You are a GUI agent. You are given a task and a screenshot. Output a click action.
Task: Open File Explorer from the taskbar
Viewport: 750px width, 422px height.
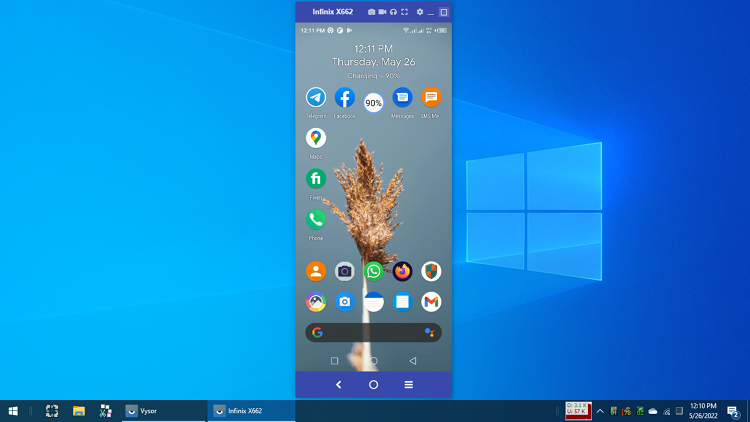(x=79, y=411)
